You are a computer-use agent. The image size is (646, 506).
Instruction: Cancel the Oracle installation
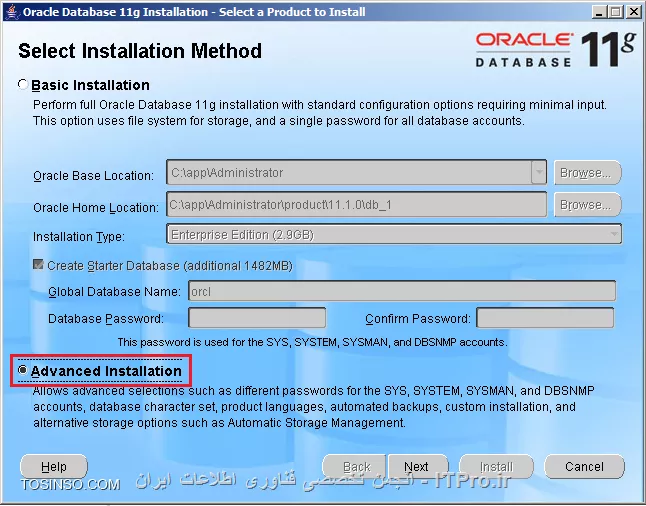click(584, 466)
